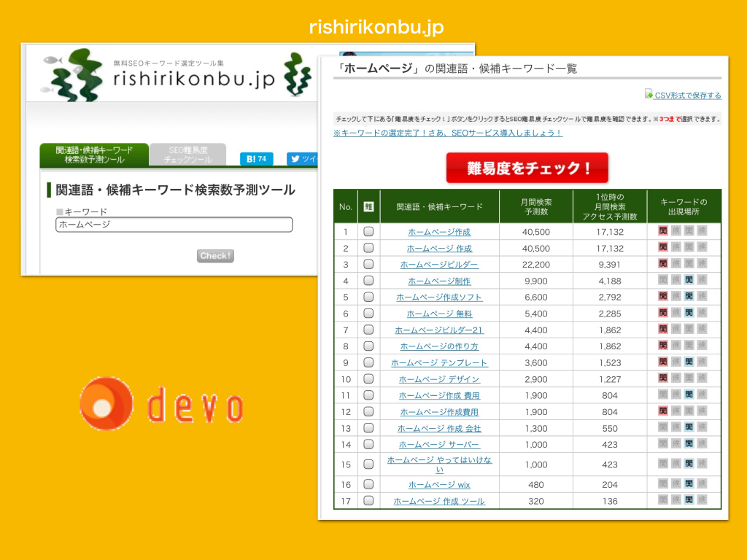Select the checkbox for ホームページ 無料
The height and width of the screenshot is (560, 747).
(x=368, y=313)
